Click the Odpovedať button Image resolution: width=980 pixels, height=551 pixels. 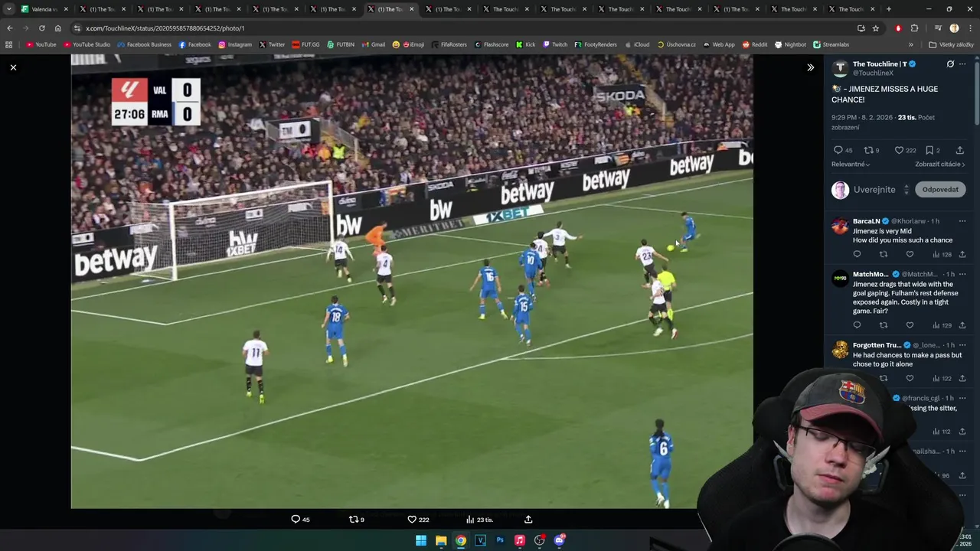click(x=940, y=190)
